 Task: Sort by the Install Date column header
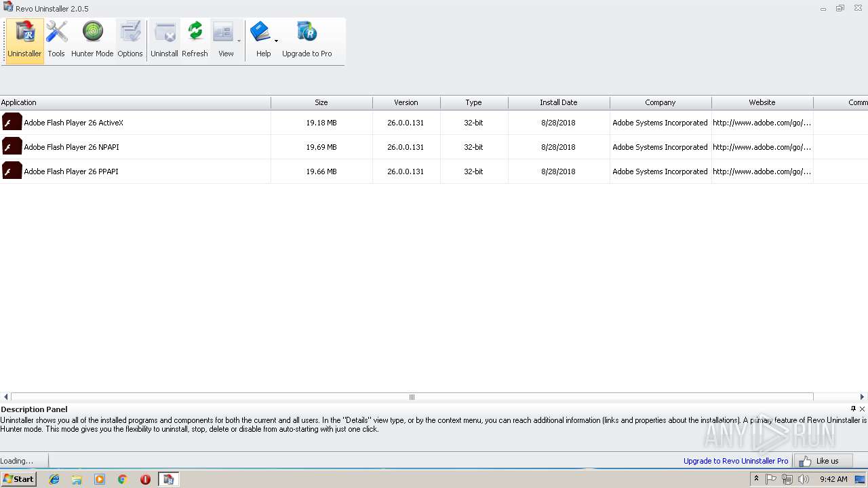coord(559,102)
